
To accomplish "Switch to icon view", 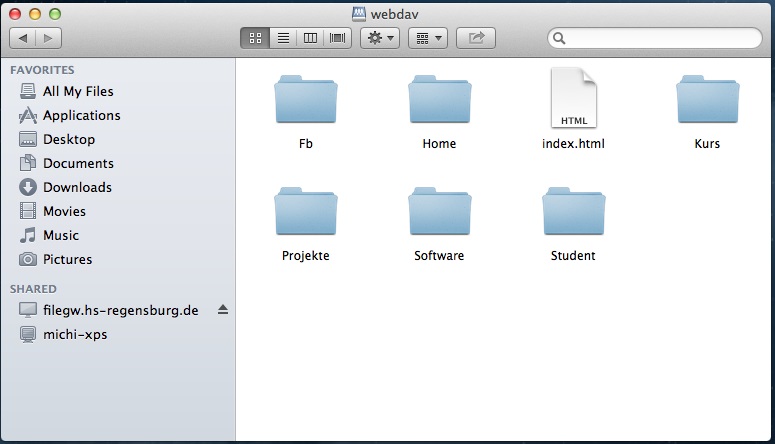I will click(x=255, y=38).
